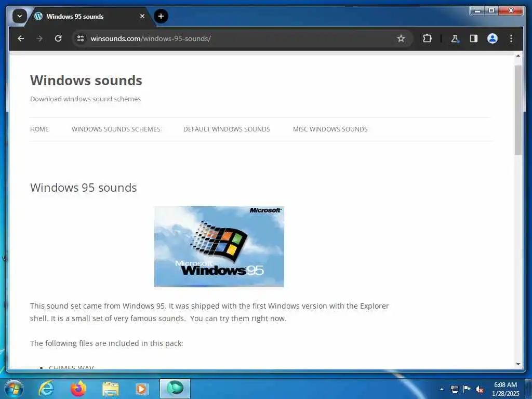The image size is (532, 399).
Task: Click the browser forward arrow
Action: click(39, 38)
